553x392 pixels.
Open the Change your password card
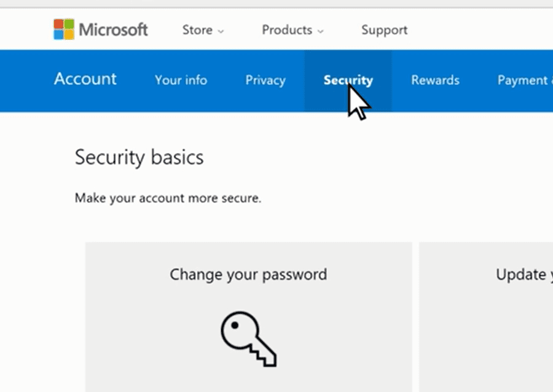pyautogui.click(x=248, y=313)
